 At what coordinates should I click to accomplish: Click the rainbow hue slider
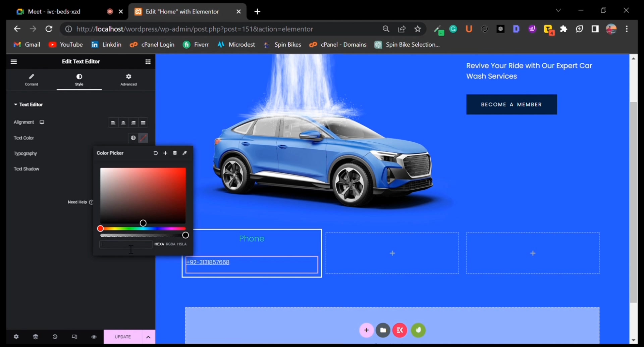click(143, 229)
